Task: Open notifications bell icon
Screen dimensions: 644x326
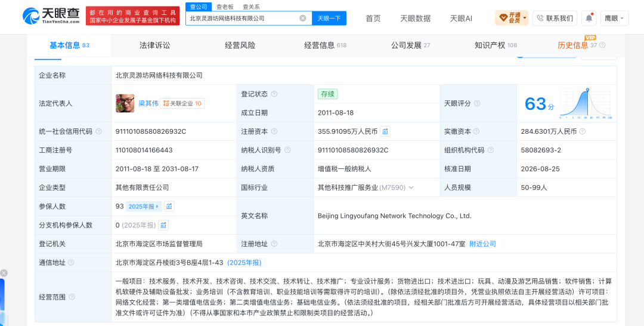Action: tap(589, 18)
